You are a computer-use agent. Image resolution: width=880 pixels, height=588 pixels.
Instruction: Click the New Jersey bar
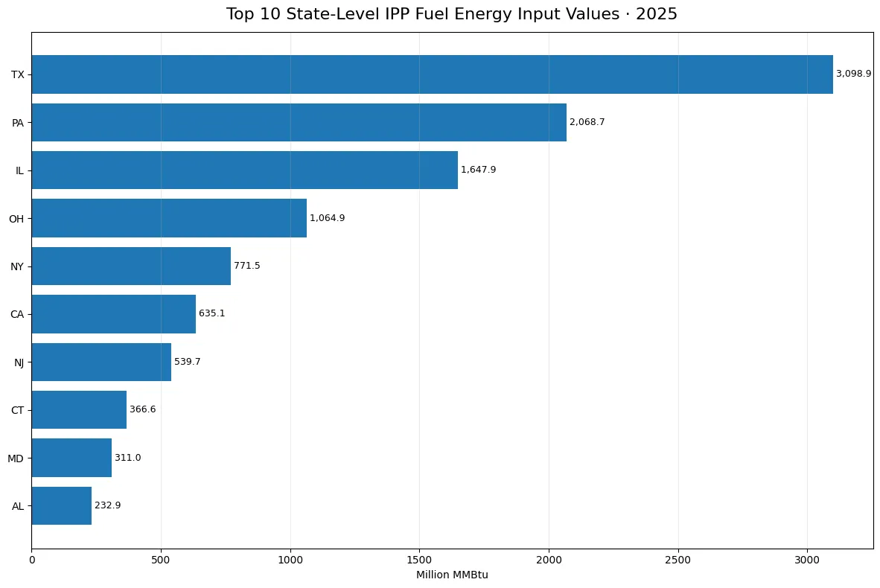click(101, 362)
